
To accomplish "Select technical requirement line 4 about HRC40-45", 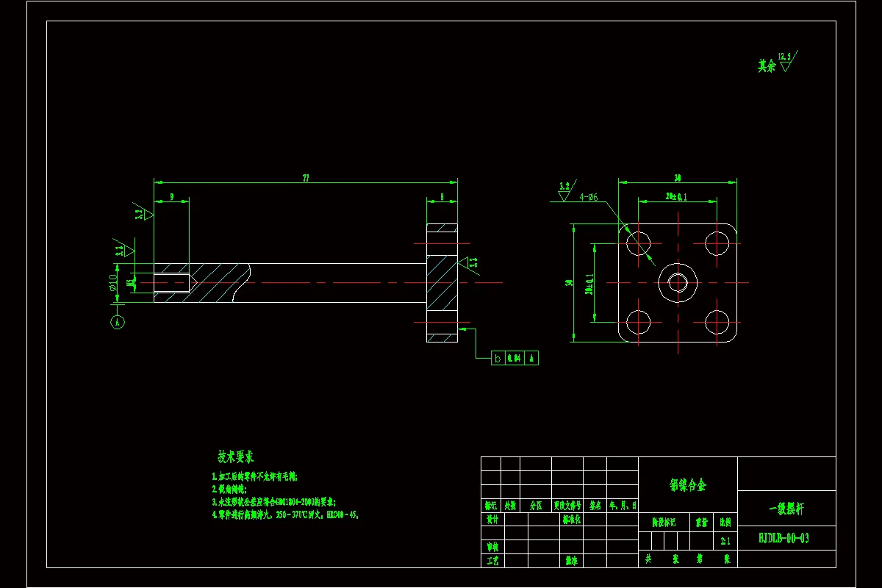I will click(285, 515).
